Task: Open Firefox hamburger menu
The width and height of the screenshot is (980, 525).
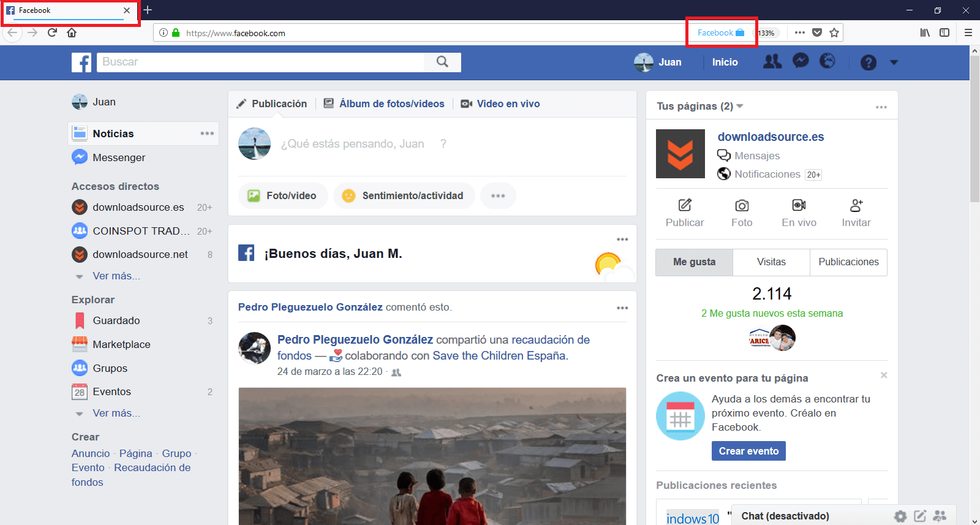Action: pos(968,32)
